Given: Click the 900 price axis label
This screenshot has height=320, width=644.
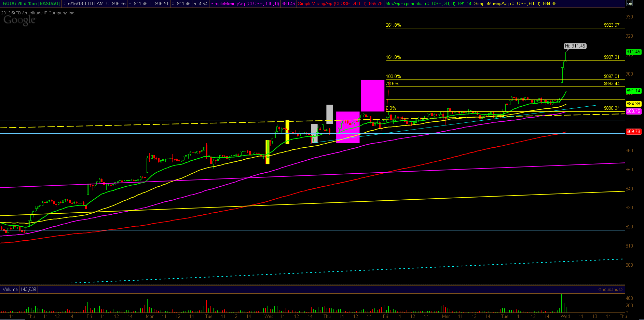Looking at the screenshot, I should pos(629,74).
